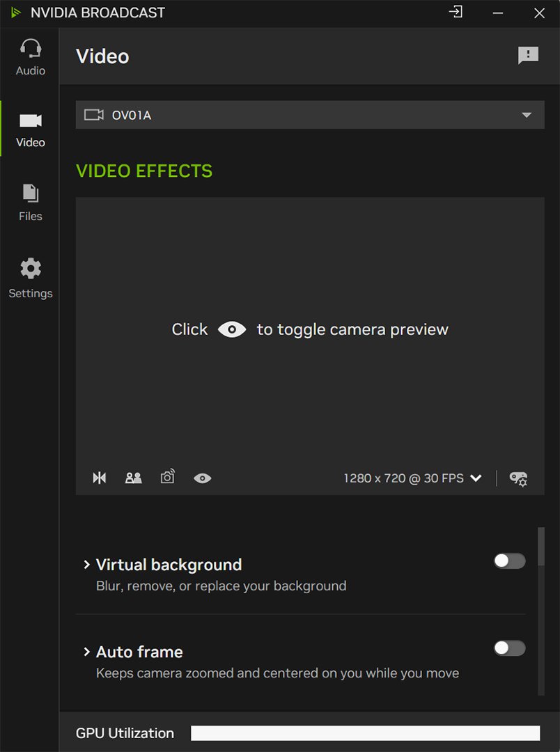Expand the Auto frame section
Image resolution: width=560 pixels, height=752 pixels.
point(87,651)
